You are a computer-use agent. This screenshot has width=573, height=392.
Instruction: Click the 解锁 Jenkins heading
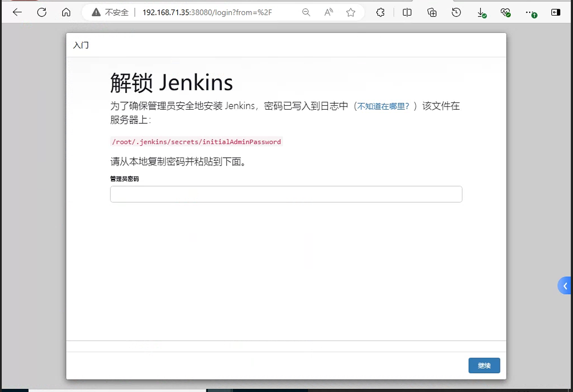(x=172, y=83)
